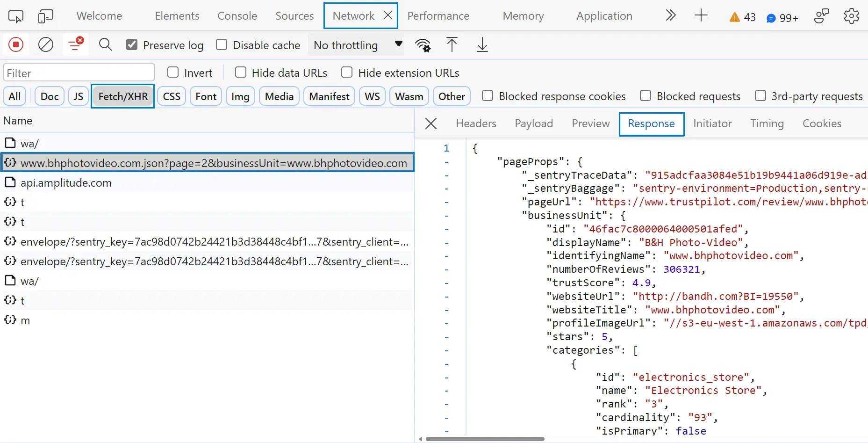Click the request name Filter field
868x443 pixels.
[78, 72]
